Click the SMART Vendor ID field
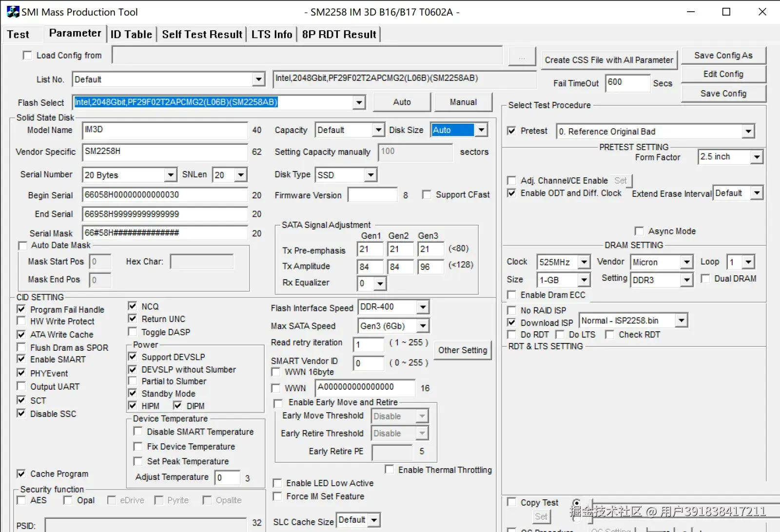 pyautogui.click(x=369, y=363)
